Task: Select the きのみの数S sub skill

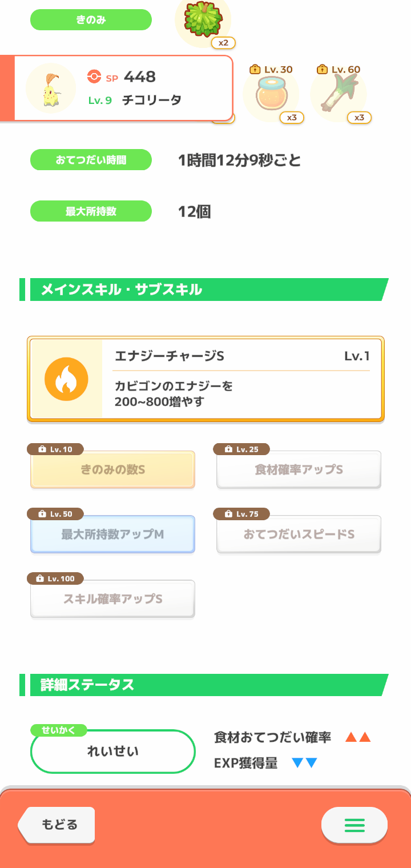Action: (112, 470)
